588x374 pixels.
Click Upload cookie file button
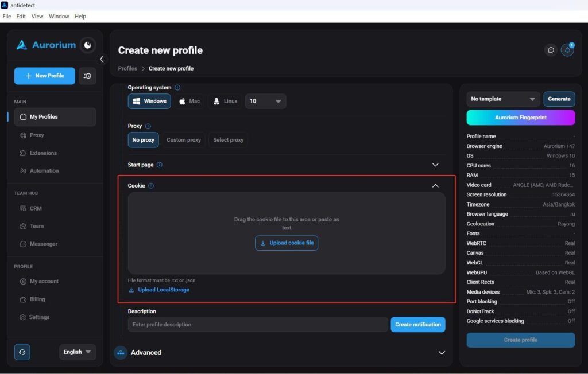click(287, 243)
